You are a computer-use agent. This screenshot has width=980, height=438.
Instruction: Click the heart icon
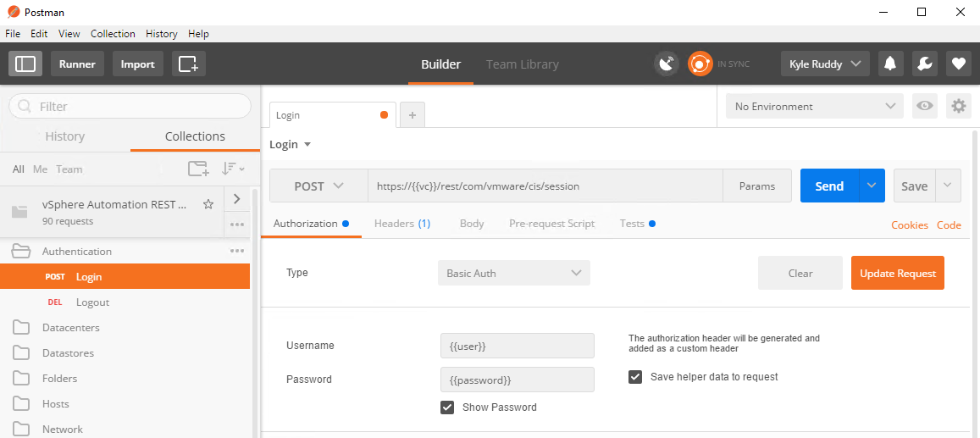click(958, 64)
